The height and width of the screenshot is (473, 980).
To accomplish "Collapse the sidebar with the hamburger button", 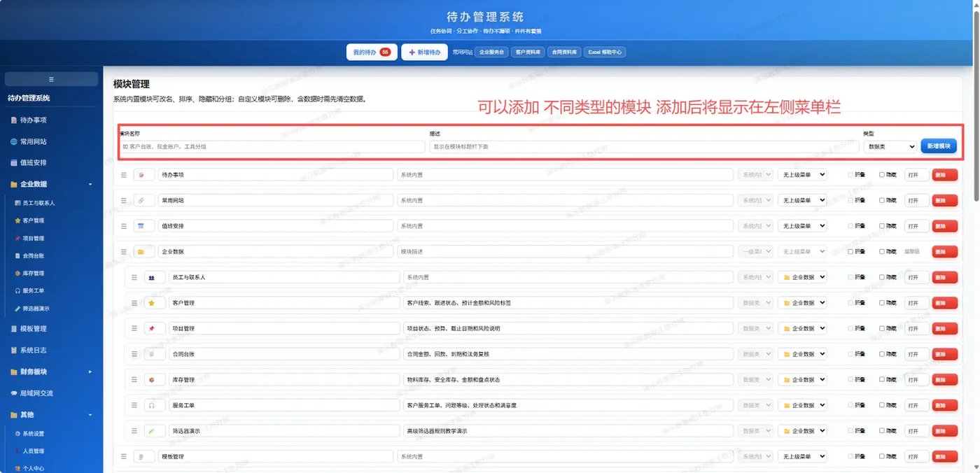I will [51, 79].
